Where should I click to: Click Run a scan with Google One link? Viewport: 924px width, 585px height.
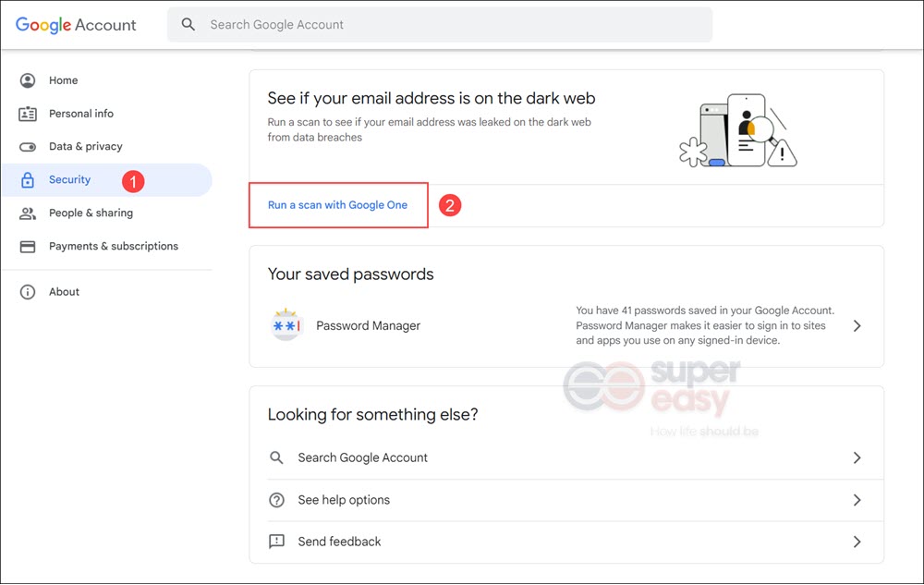pyautogui.click(x=337, y=205)
